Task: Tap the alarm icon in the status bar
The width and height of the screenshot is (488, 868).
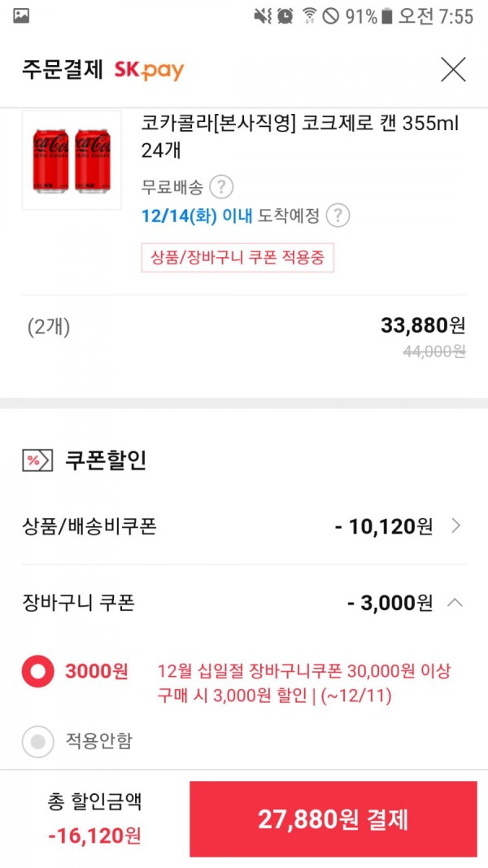Action: pyautogui.click(x=285, y=16)
